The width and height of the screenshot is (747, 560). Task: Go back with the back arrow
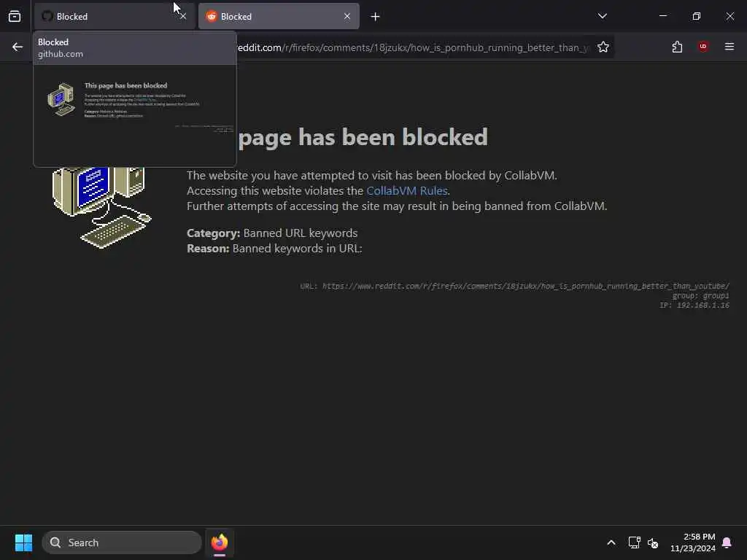click(18, 47)
